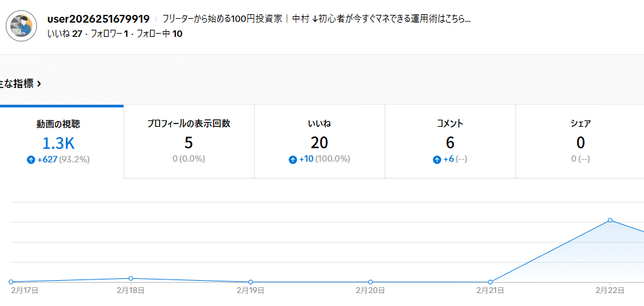Viewport: 644px width, 306px height.
Task: Expand the 主な指標 chevron
Action: pos(39,83)
